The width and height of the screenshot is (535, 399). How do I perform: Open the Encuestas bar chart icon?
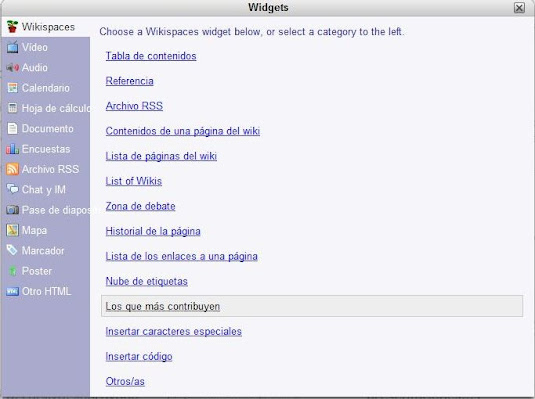pyautogui.click(x=13, y=149)
